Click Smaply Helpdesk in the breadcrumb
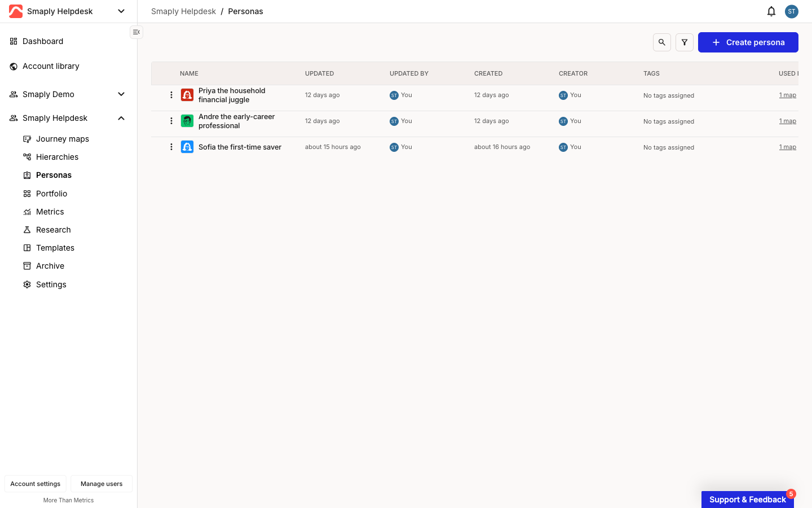Viewport: 812px width, 508px height. pyautogui.click(x=183, y=11)
